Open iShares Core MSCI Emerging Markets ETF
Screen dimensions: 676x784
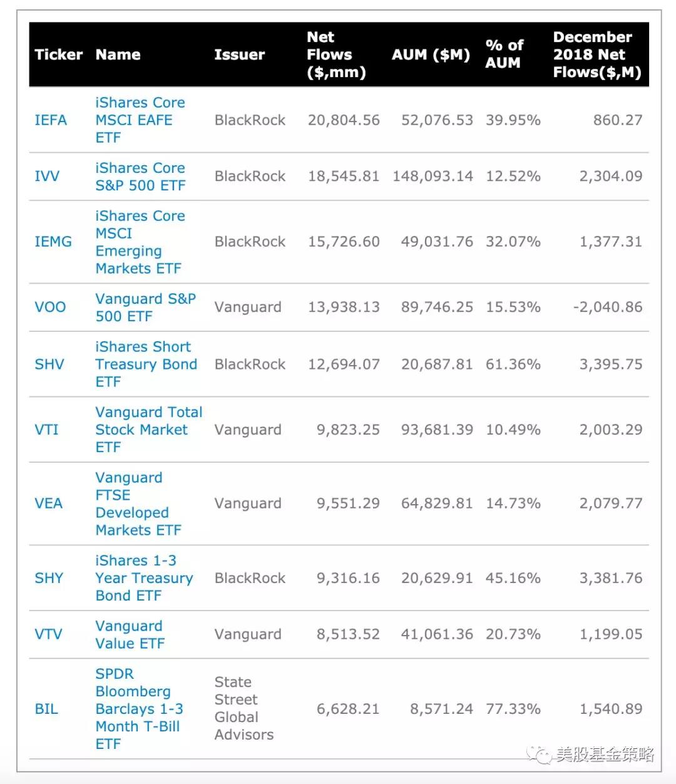pos(140,242)
